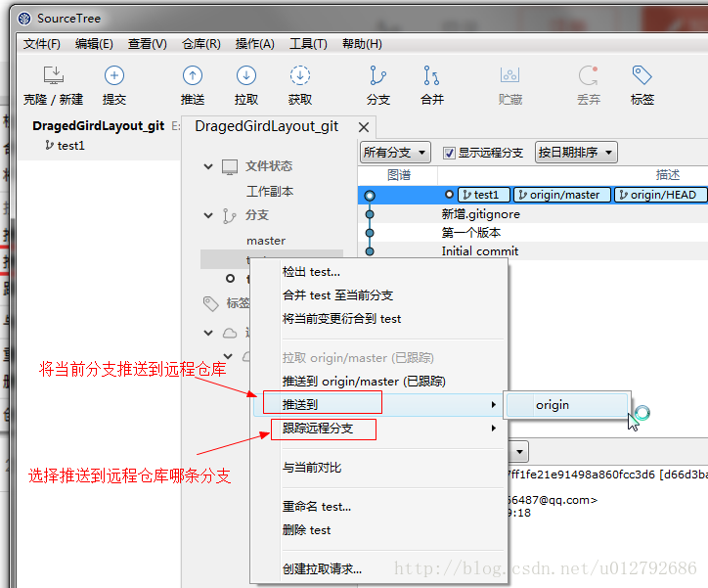Image resolution: width=708 pixels, height=588 pixels.
Task: Open the dropdown arrow beside context menu
Action: [519, 451]
